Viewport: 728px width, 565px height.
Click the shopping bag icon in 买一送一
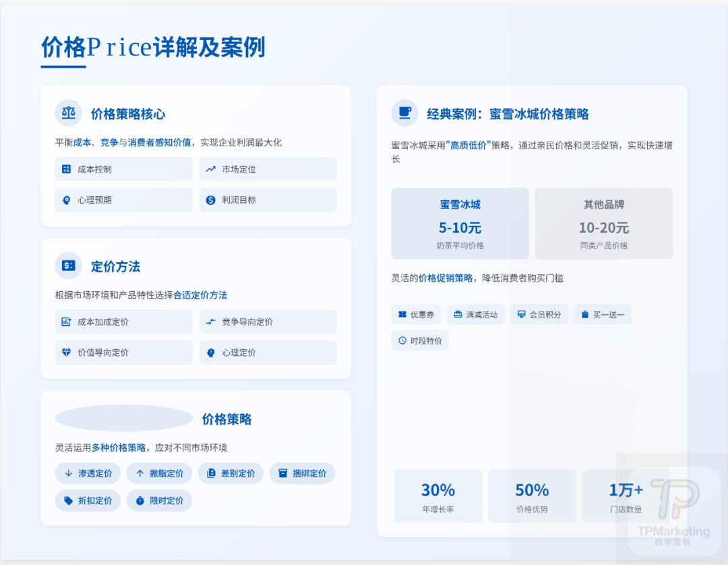pyautogui.click(x=585, y=314)
